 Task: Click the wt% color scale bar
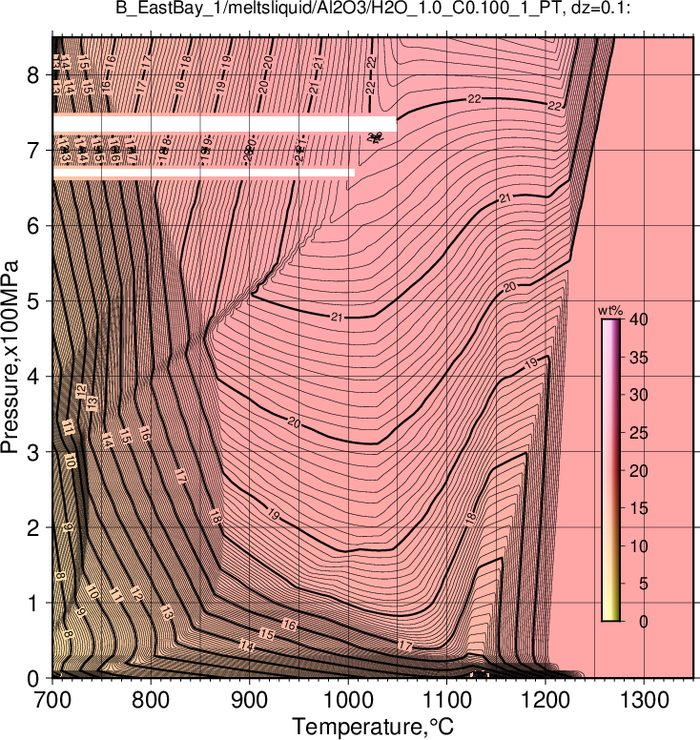coord(610,470)
